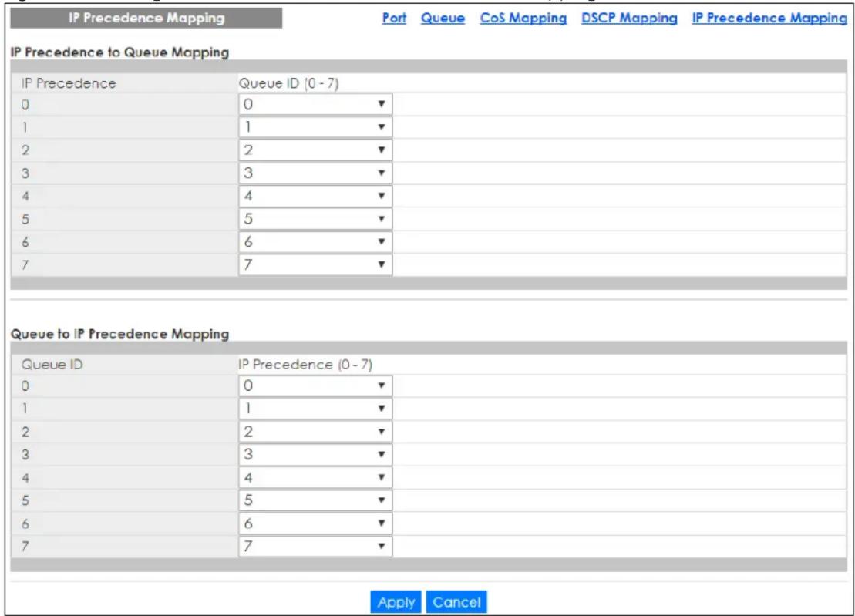Open IP Precedence dropdown for Queue ID 5
The width and height of the screenshot is (855, 616).
coord(315,500)
